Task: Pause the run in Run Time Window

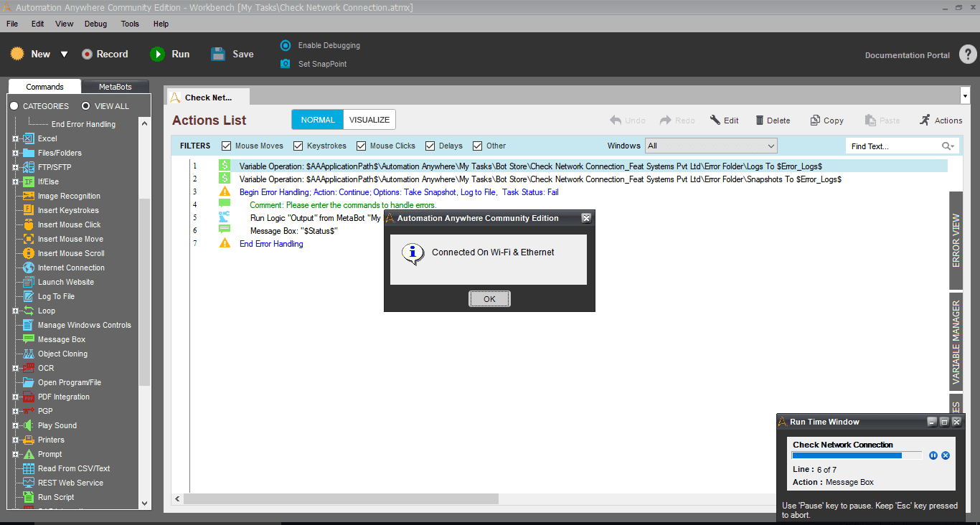Action: 933,455
